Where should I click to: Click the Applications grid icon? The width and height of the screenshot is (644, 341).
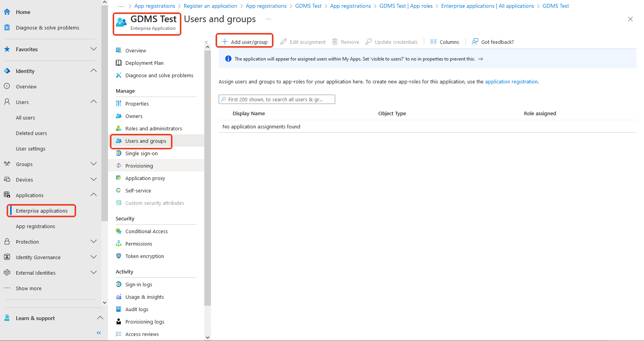[7, 195]
